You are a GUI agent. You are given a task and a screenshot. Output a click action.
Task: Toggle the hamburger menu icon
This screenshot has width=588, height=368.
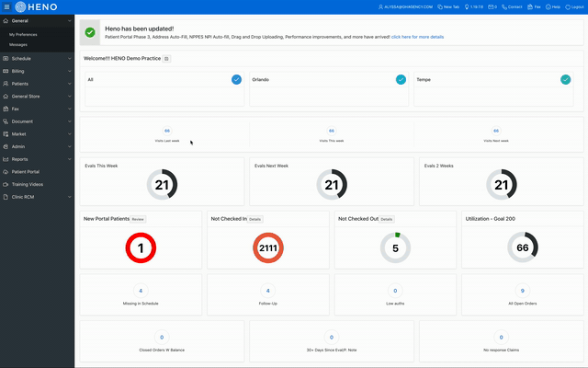pyautogui.click(x=6, y=6)
